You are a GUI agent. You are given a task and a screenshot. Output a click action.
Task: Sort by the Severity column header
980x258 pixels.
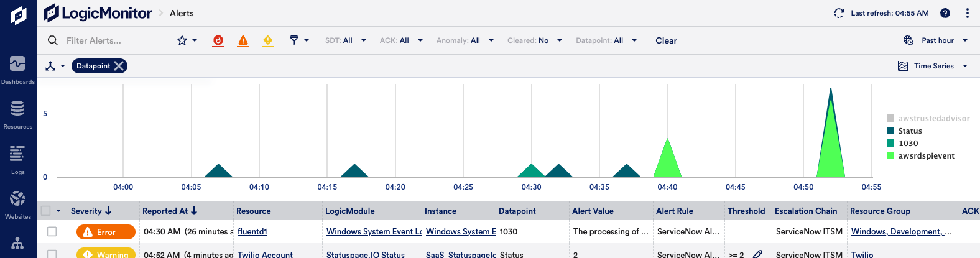pos(91,211)
